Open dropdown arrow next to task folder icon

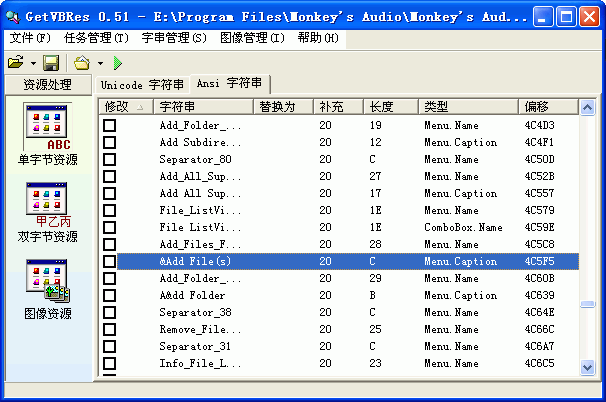tap(100, 63)
